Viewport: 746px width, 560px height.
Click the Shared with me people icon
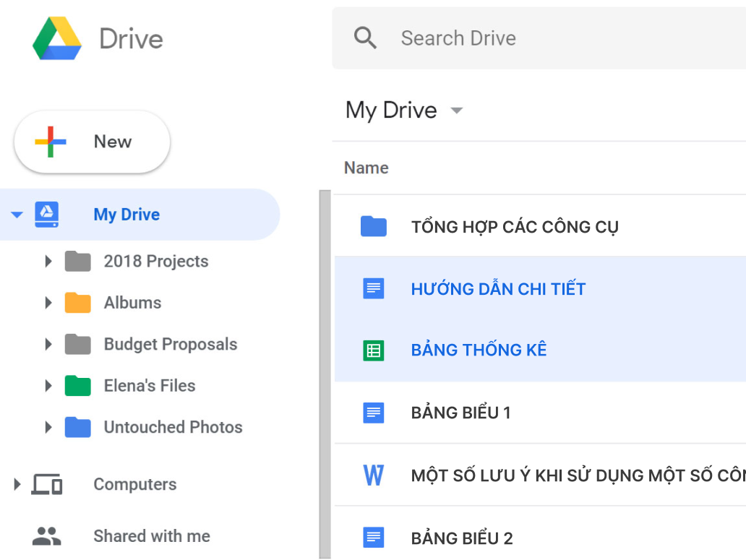47,536
